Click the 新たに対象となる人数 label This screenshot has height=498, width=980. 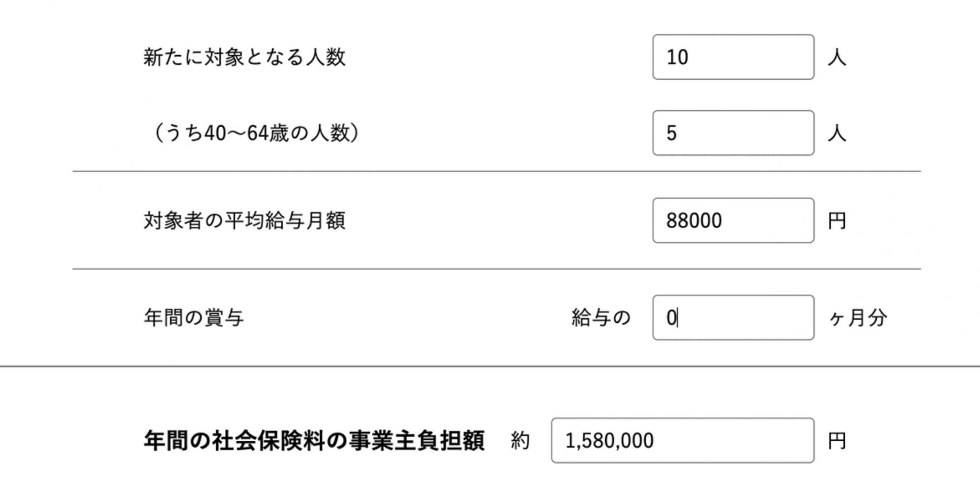tap(244, 58)
